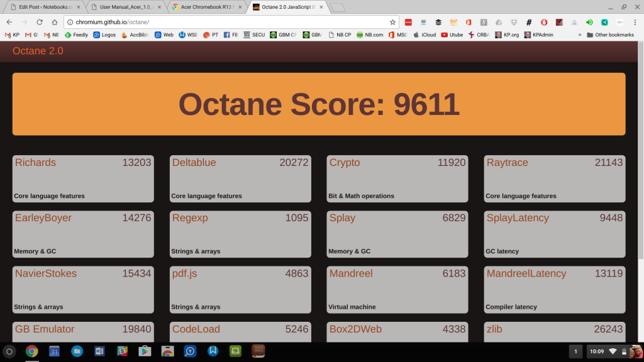Open the red LastPass extension icon
644x362 pixels.
click(x=408, y=22)
